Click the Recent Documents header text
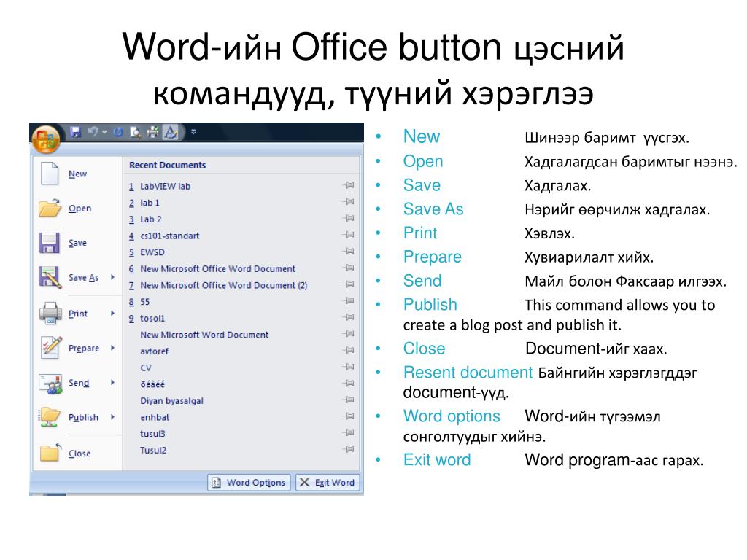The width and height of the screenshot is (747, 560). click(x=167, y=166)
